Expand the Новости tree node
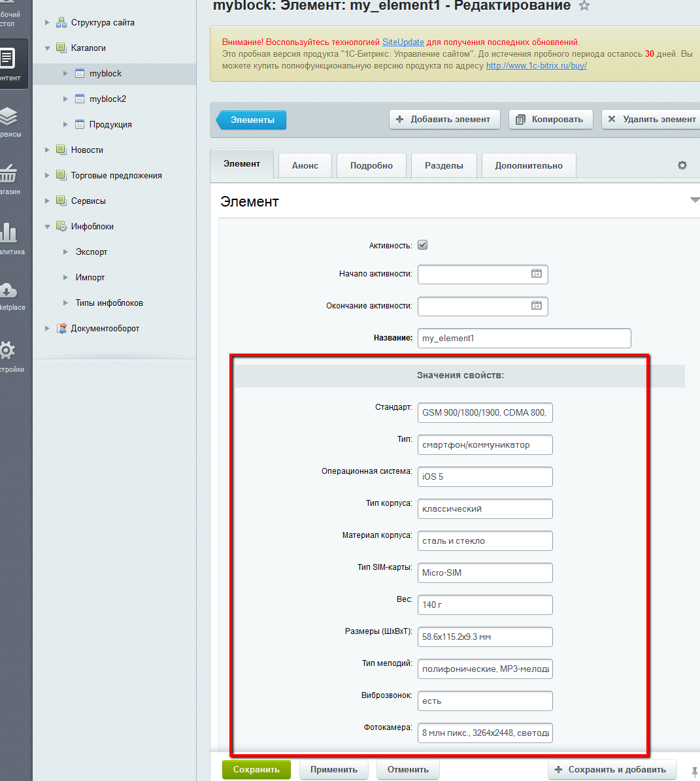 [x=47, y=150]
